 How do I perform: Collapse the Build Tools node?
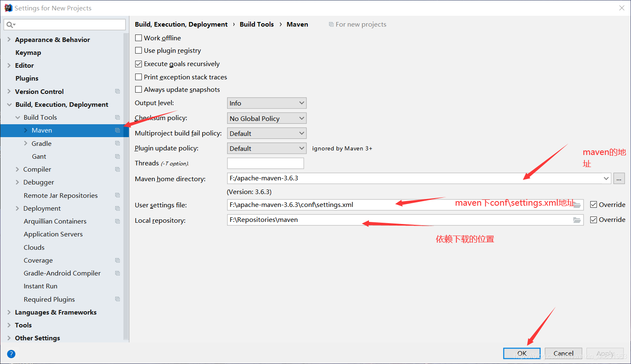(17, 117)
